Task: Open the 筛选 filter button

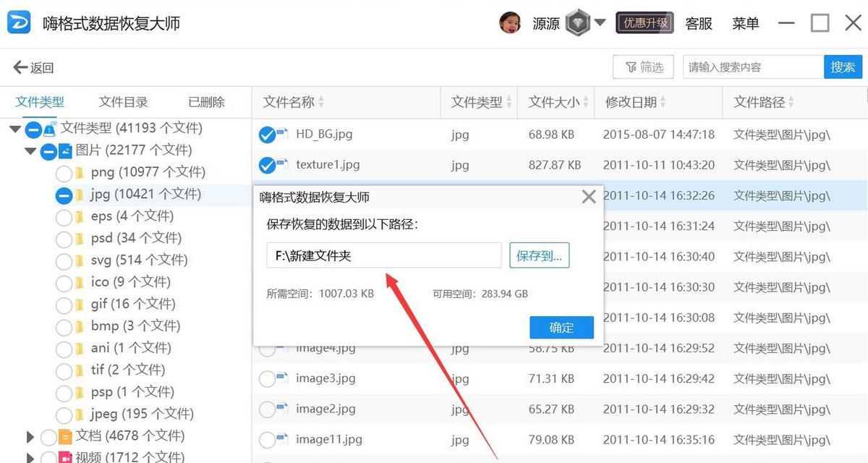Action: click(x=643, y=67)
